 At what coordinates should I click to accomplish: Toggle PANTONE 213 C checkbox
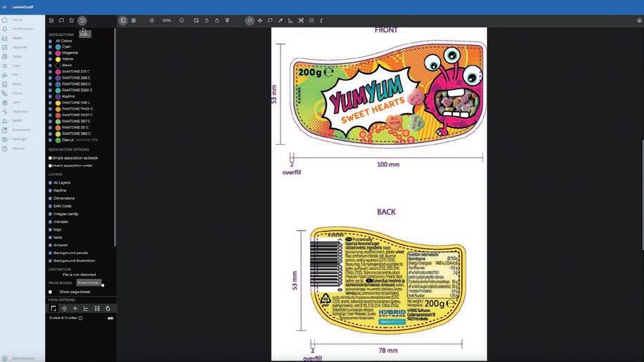[50, 72]
